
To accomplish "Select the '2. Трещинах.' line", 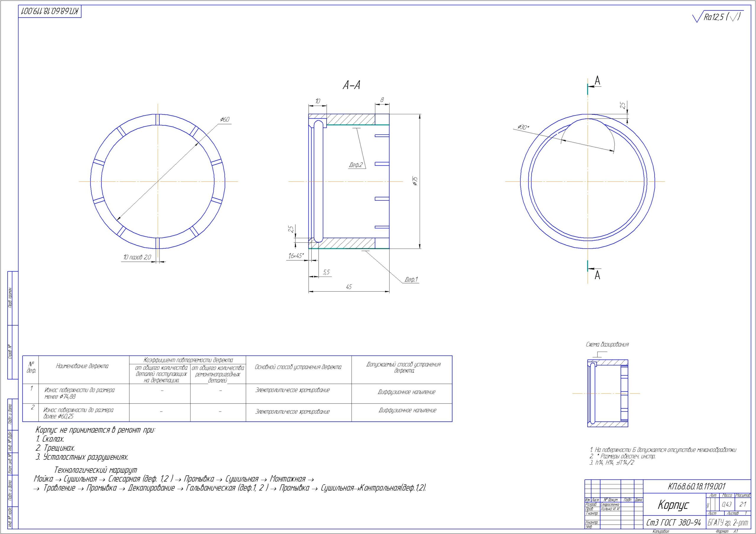I will click(x=55, y=448).
